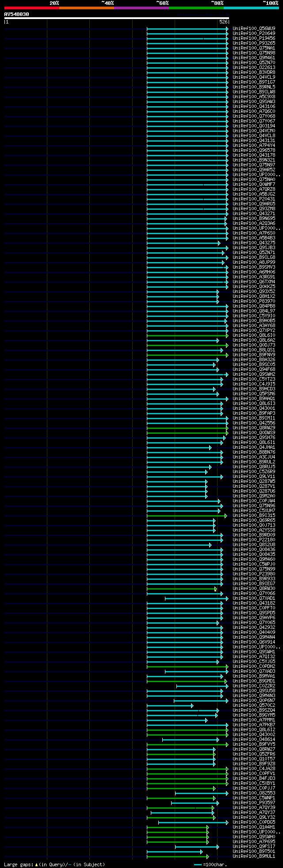Select the AV548030 query name
This screenshot has height=868, width=283.
pos(17,14)
